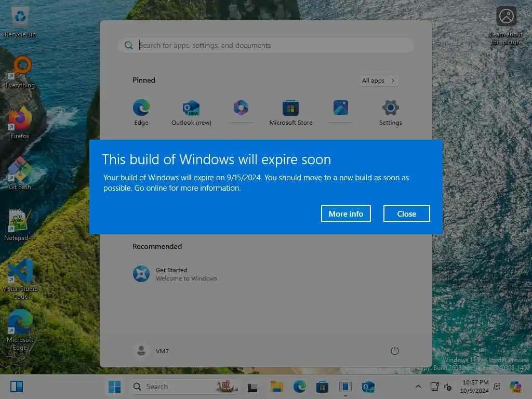Focus the Start menu search field
Image resolution: width=532 pixels, height=399 pixels.
[x=265, y=45]
